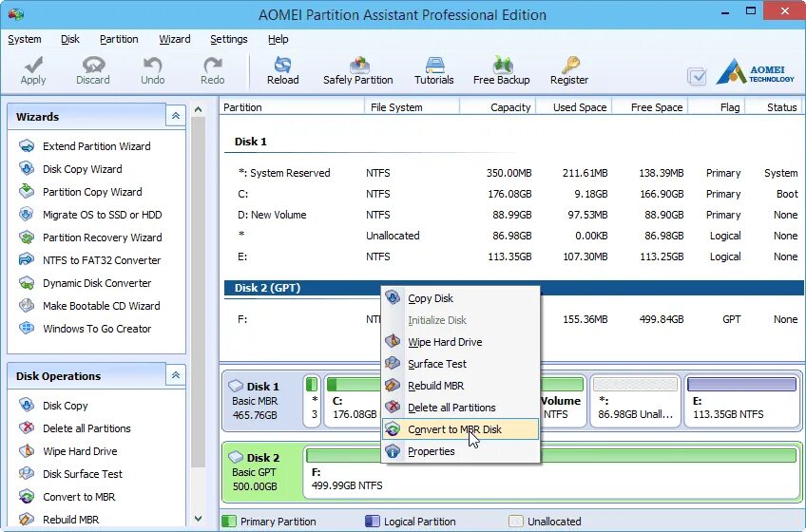Select the Disk 1 Basic MBR label
This screenshot has width=806, height=532.
[261, 402]
